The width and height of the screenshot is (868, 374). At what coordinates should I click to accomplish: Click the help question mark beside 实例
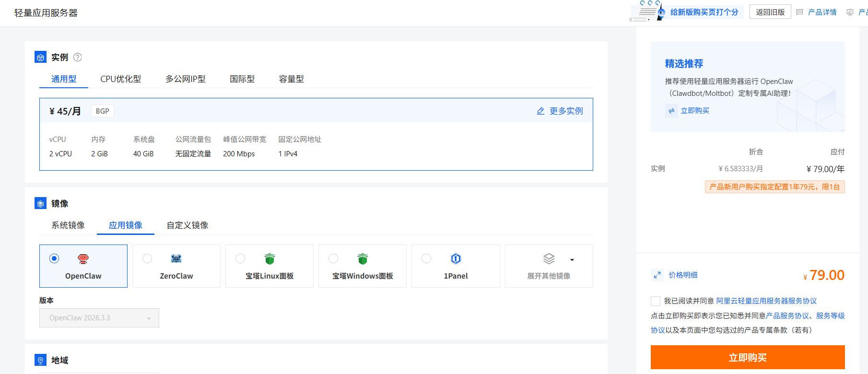77,58
